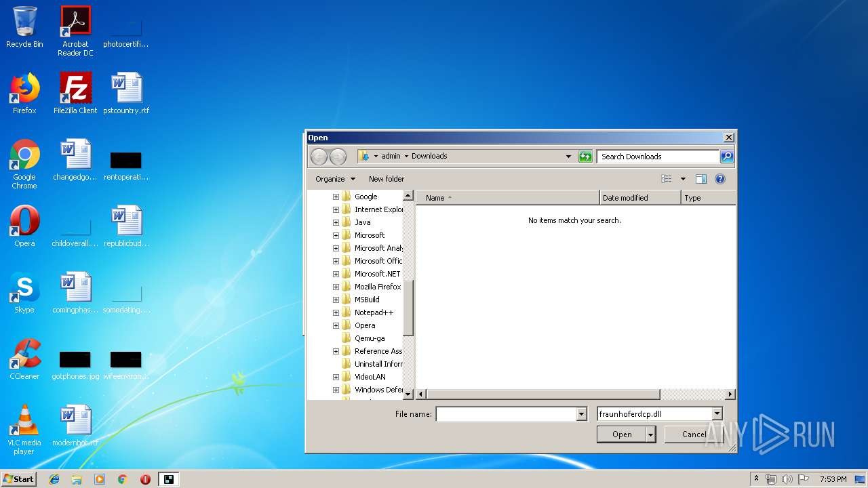Show hidden tray icons arrow
Screen dimensions: 868x488
tap(757, 479)
